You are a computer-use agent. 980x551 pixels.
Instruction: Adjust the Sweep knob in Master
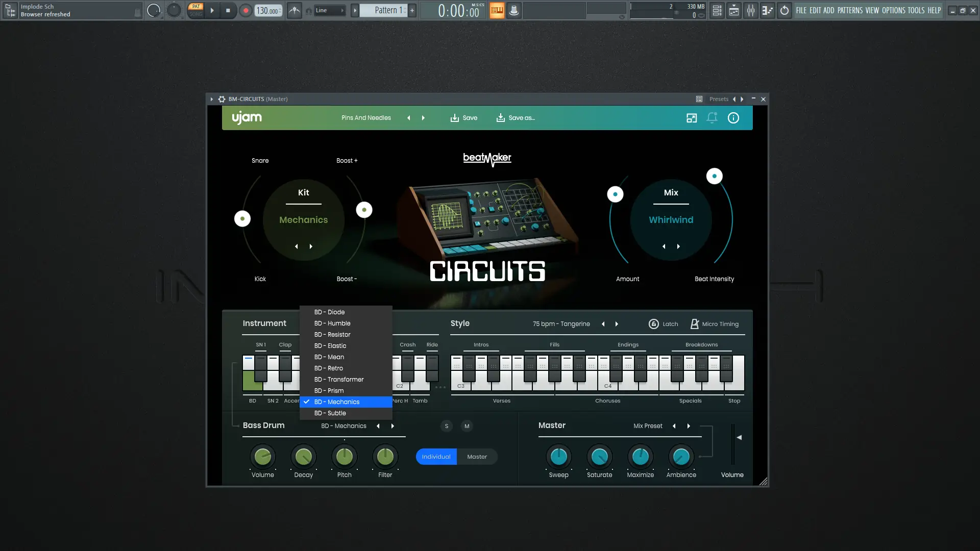click(558, 457)
